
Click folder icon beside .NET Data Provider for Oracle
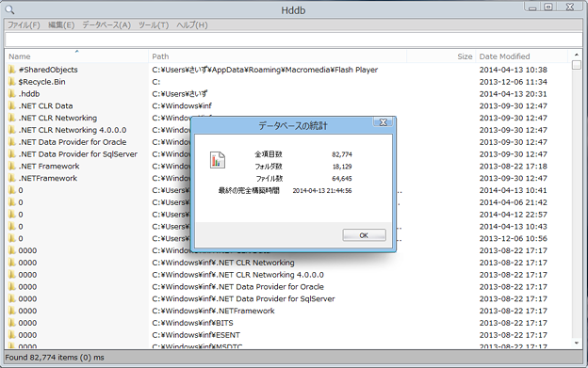point(12,142)
